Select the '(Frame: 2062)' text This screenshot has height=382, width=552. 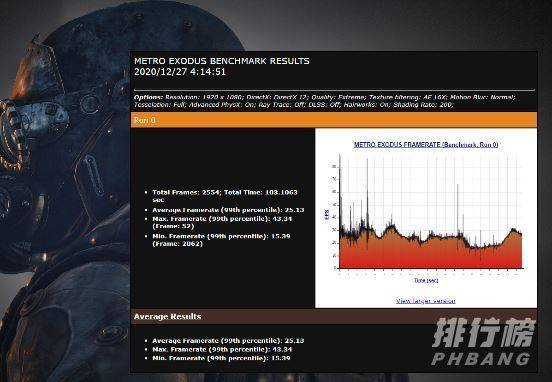pos(177,244)
